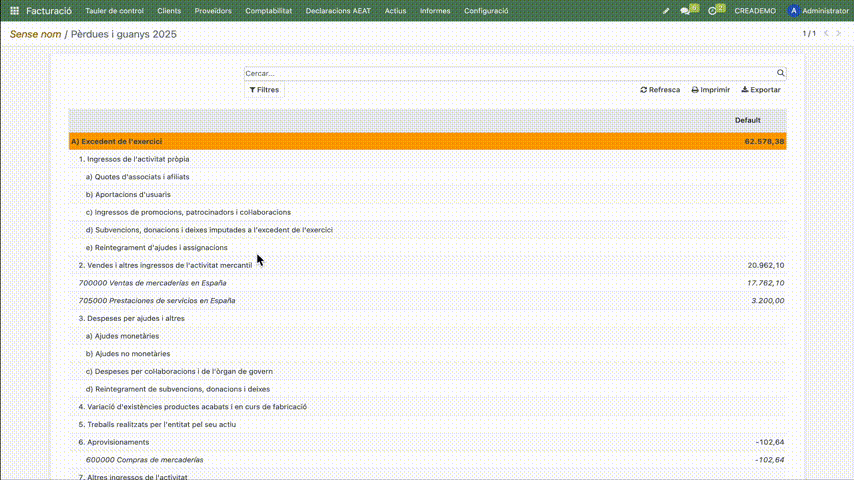The image size is (854, 480).
Task: Open the Comptabilitat menu
Action: click(268, 11)
